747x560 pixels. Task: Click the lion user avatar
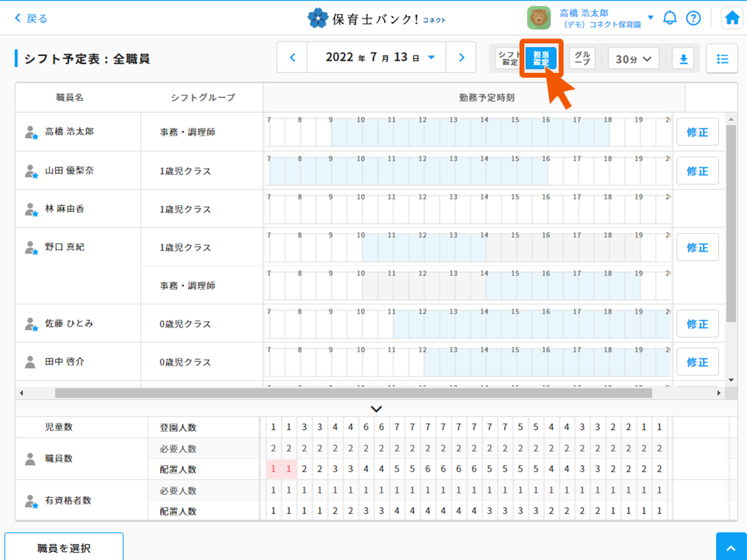539,18
